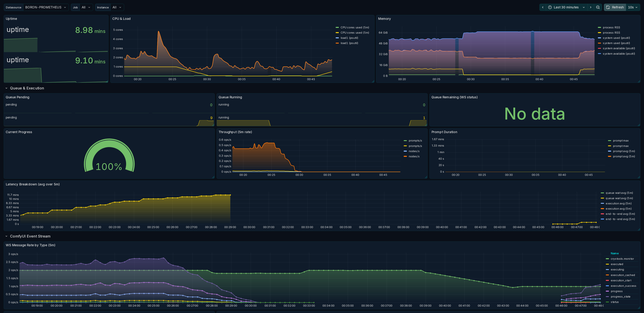Toggle the first process RSS legend entry

(611, 27)
